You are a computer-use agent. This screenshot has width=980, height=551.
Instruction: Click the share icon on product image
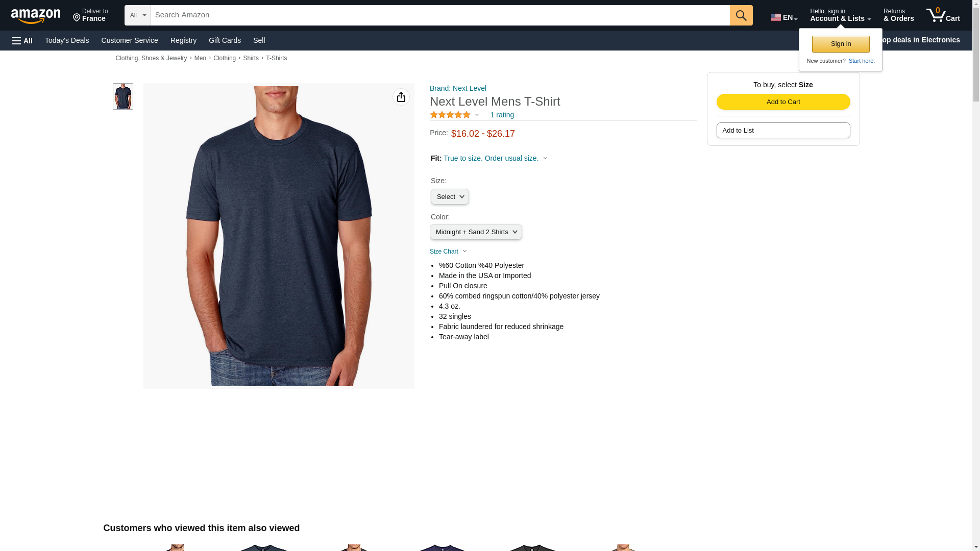pos(401,97)
